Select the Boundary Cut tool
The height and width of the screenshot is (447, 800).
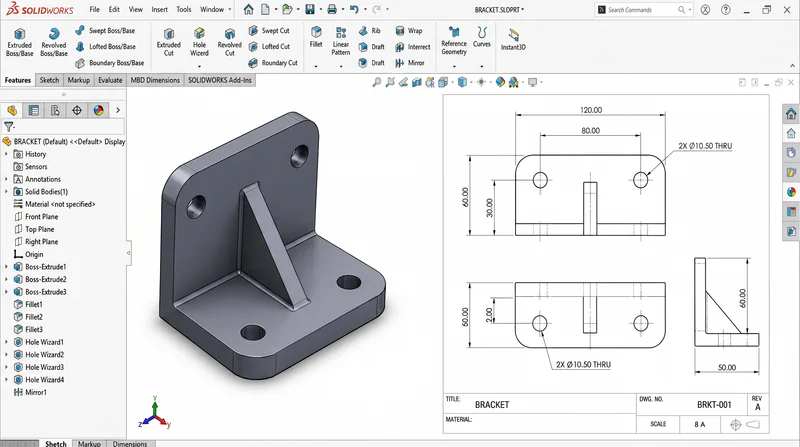273,63
